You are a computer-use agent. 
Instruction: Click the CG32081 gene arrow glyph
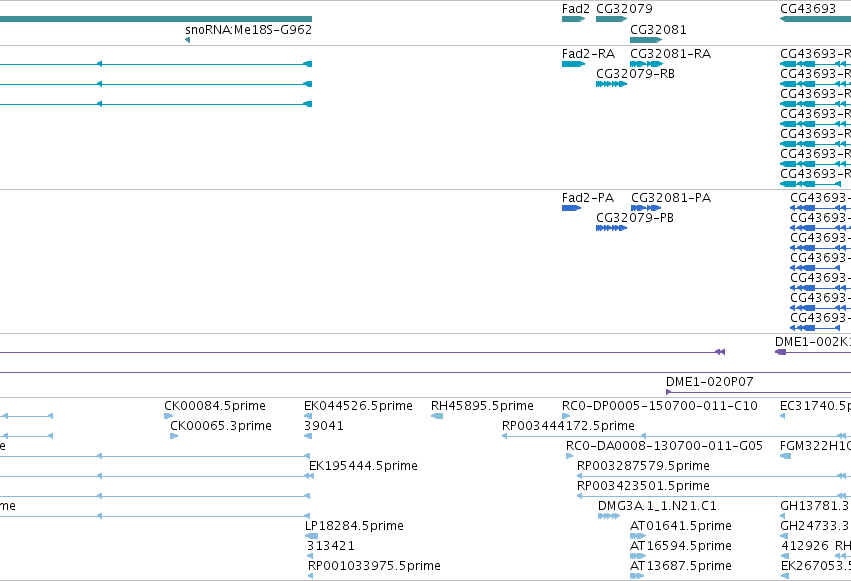point(646,40)
